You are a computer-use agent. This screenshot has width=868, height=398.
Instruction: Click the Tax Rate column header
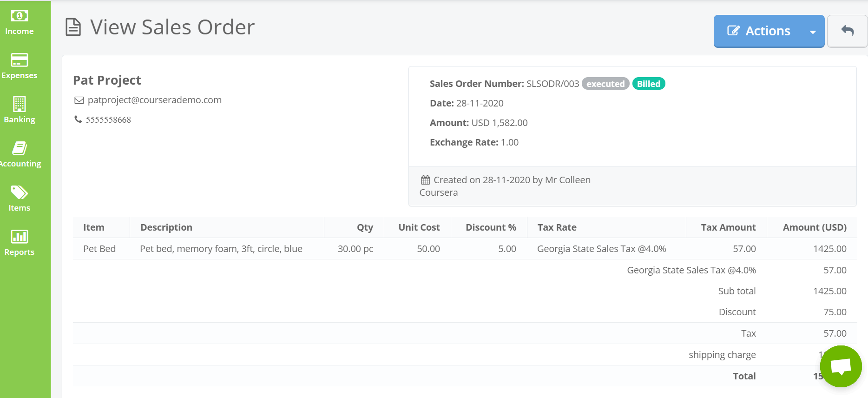click(557, 227)
